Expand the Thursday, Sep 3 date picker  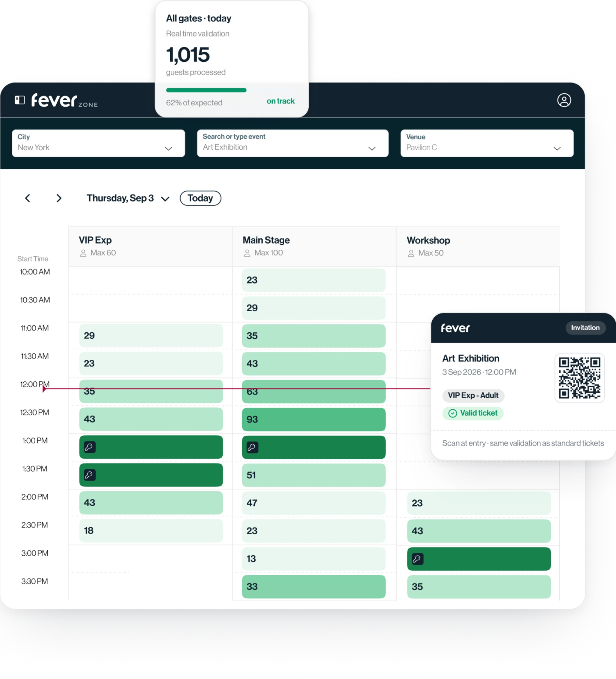point(128,198)
